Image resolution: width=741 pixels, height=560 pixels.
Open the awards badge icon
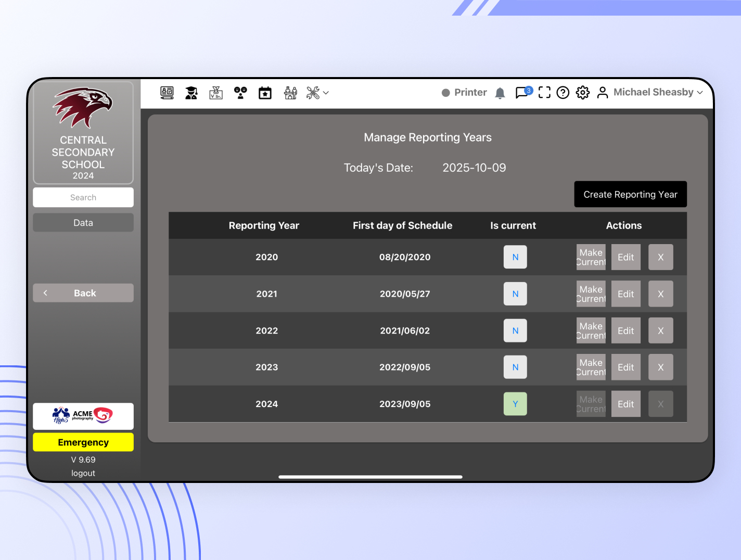click(216, 93)
